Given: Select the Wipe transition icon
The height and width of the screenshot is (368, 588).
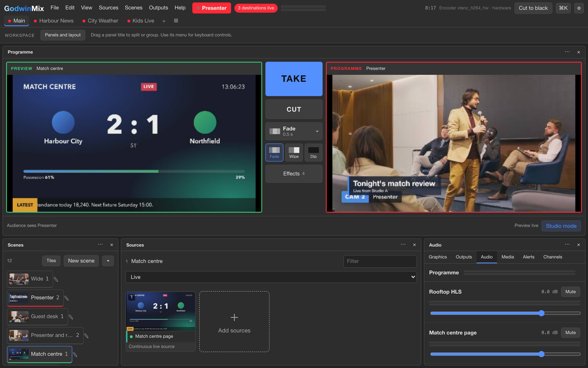Looking at the screenshot, I should pyautogui.click(x=294, y=153).
